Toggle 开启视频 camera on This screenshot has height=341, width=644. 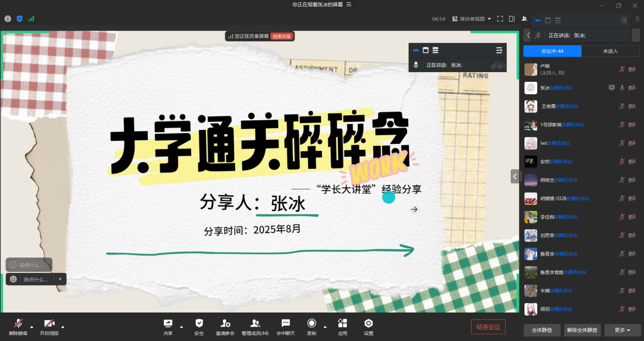tap(49, 323)
